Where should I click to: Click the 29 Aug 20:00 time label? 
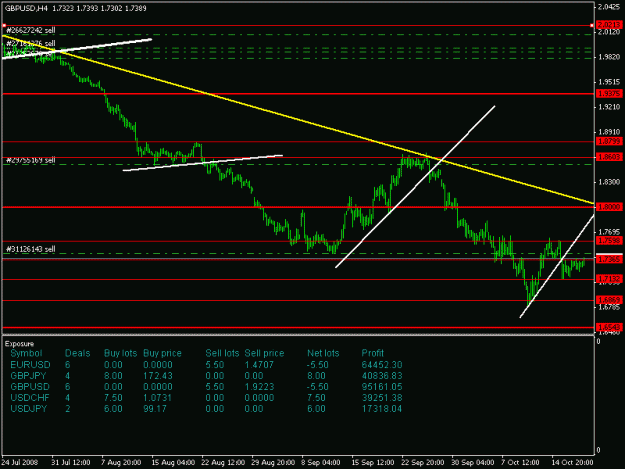click(x=273, y=462)
